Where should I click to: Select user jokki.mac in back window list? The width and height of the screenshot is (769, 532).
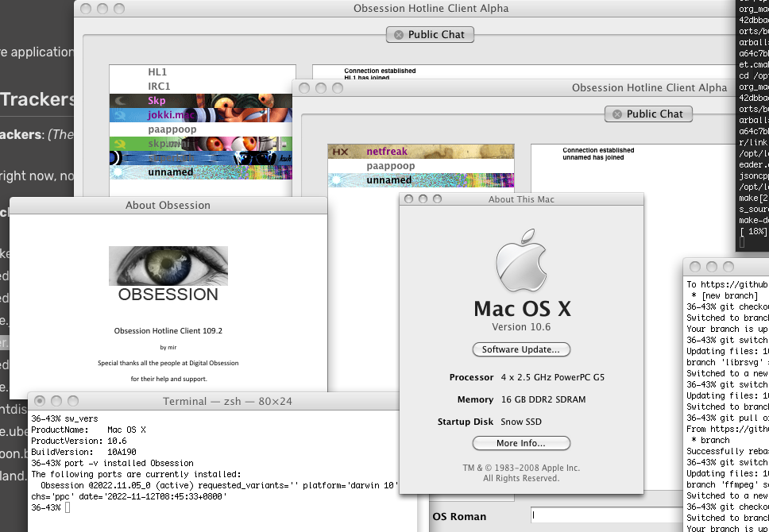pos(200,115)
